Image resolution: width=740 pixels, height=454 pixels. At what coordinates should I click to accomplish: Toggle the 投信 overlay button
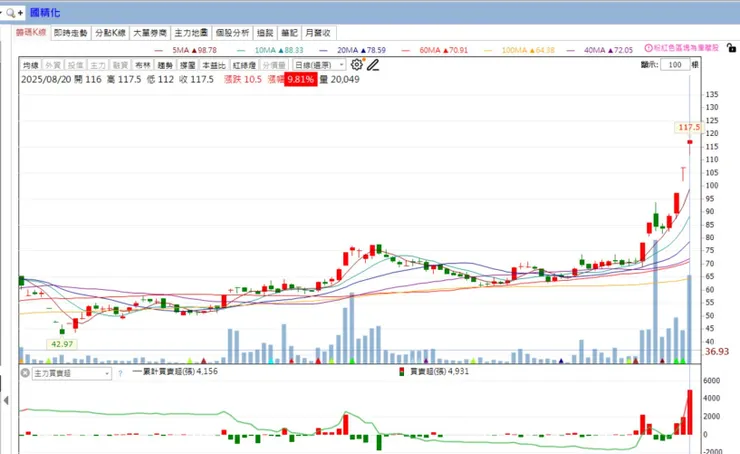[x=76, y=65]
